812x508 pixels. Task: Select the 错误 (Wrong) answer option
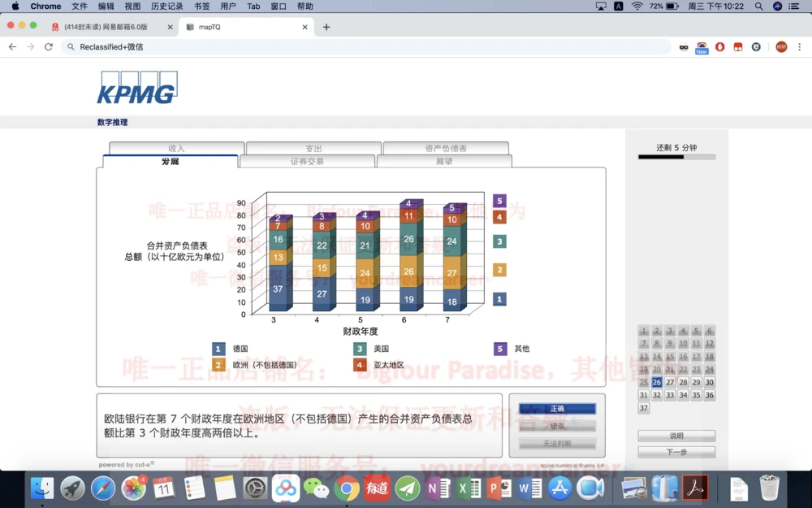click(x=557, y=426)
